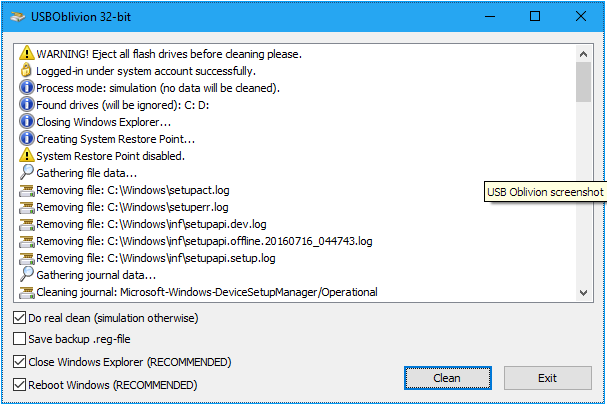Click the log scrollbar down arrow
The width and height of the screenshot is (607, 405).
583,293
